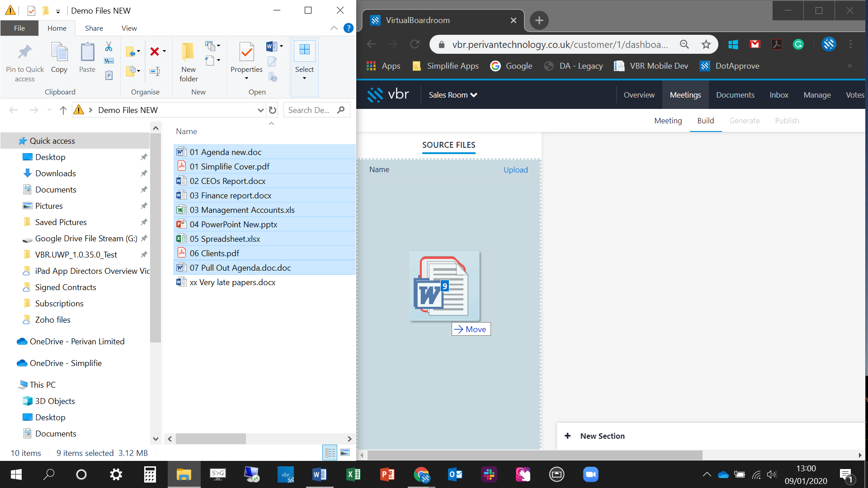The width and height of the screenshot is (868, 488).
Task: Open Google bookmark
Action: (511, 66)
